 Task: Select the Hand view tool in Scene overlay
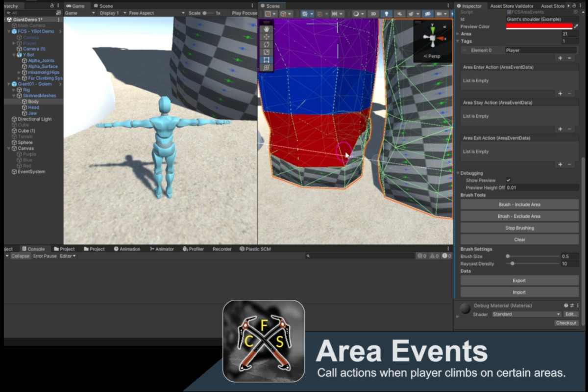coord(267,29)
